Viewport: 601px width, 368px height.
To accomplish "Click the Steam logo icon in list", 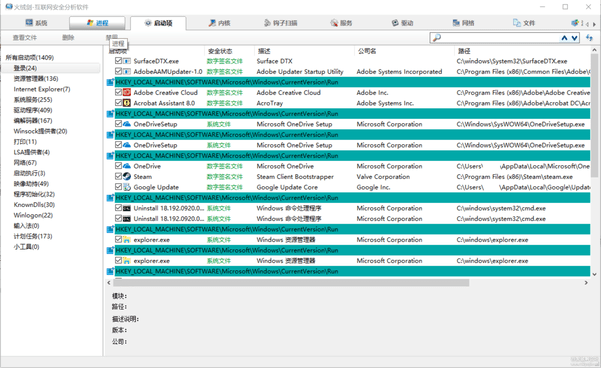I will [x=126, y=176].
